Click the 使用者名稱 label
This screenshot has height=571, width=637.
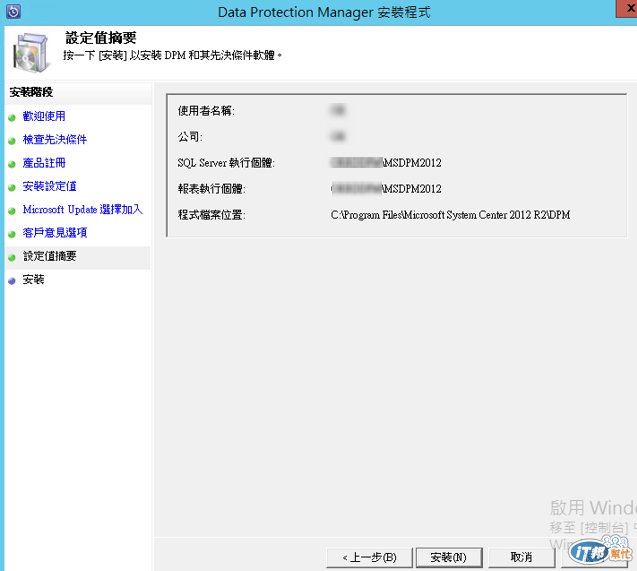point(206,111)
